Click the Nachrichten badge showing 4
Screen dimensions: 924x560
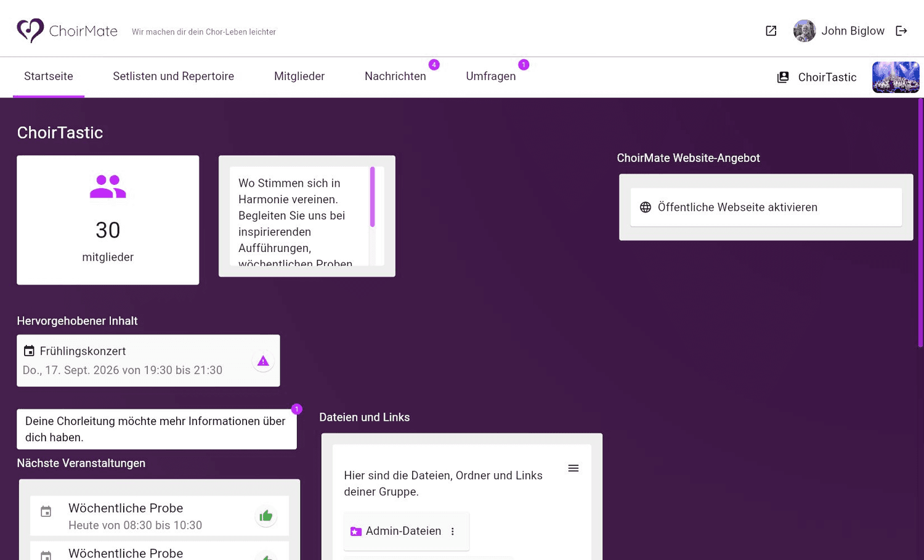tap(434, 65)
